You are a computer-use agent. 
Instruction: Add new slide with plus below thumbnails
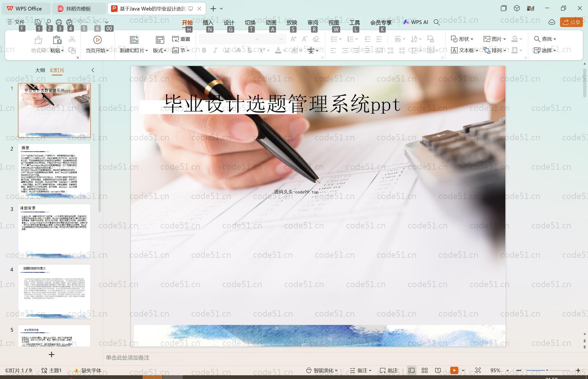pyautogui.click(x=52, y=355)
